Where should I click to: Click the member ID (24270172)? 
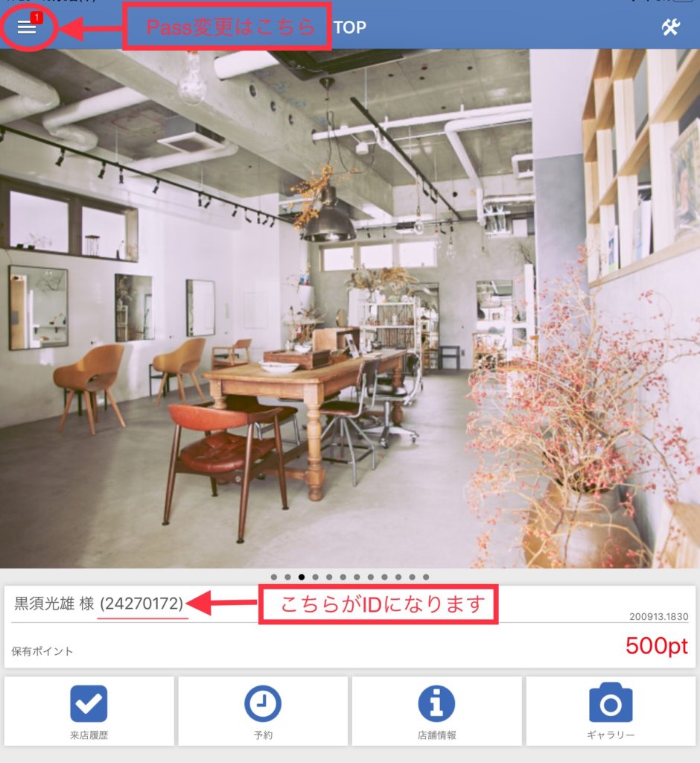141,604
